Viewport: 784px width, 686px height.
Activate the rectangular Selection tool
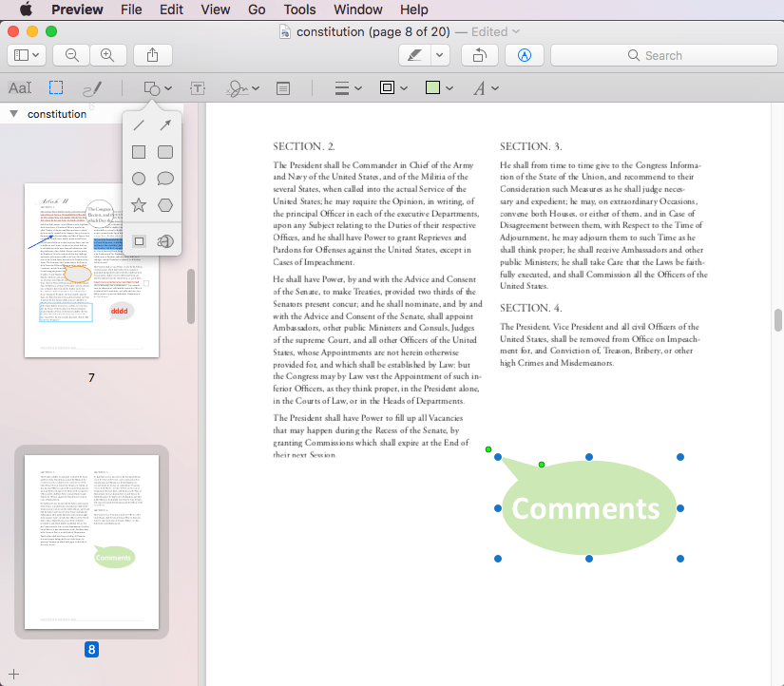(54, 87)
